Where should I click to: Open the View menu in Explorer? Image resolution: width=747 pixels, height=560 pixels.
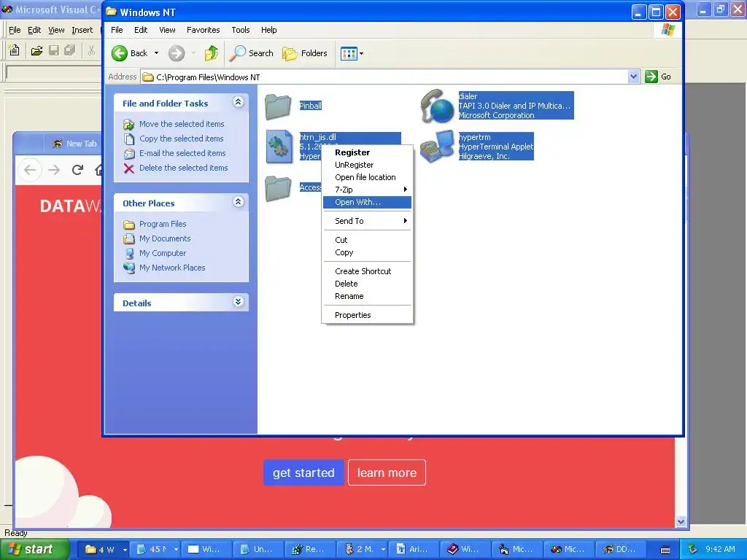click(x=167, y=30)
